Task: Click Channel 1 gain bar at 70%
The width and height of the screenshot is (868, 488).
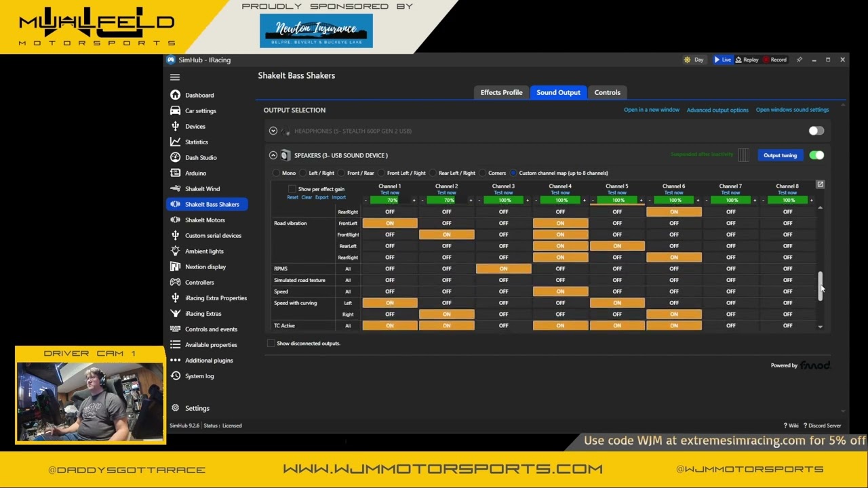Action: [x=391, y=201]
